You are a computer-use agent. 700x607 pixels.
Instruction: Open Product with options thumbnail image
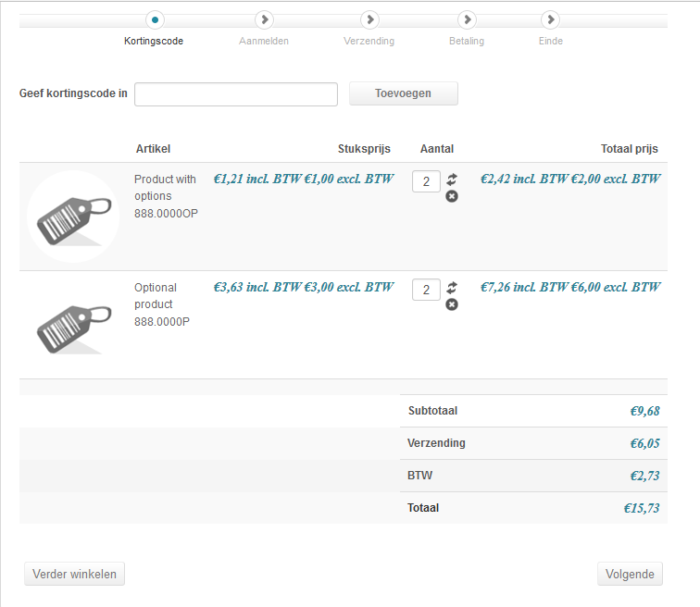[73, 217]
